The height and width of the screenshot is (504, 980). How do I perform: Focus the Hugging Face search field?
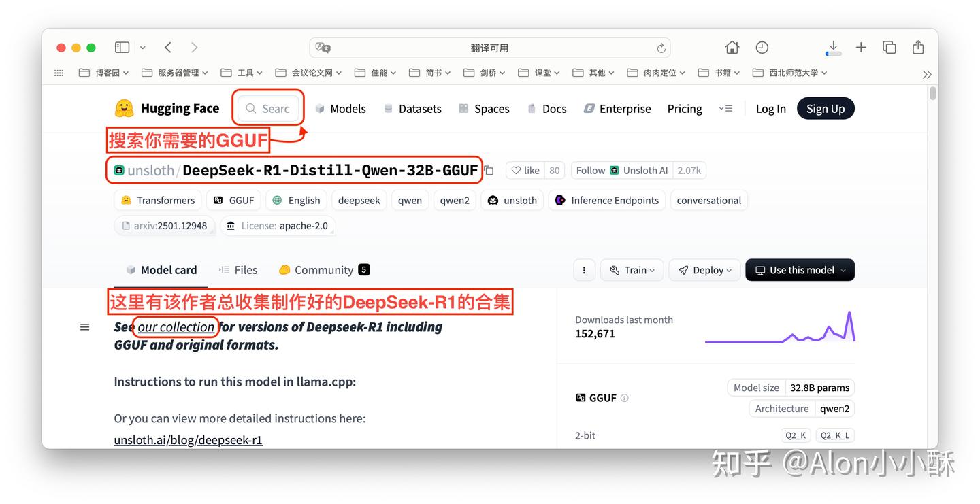269,108
